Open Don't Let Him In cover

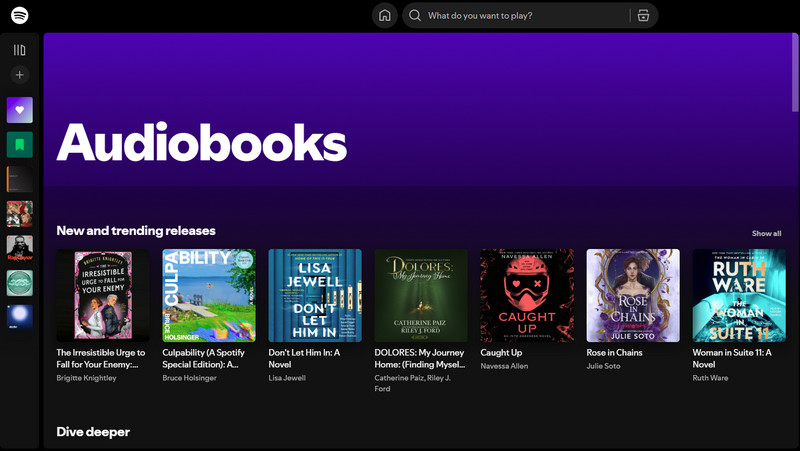tap(315, 295)
